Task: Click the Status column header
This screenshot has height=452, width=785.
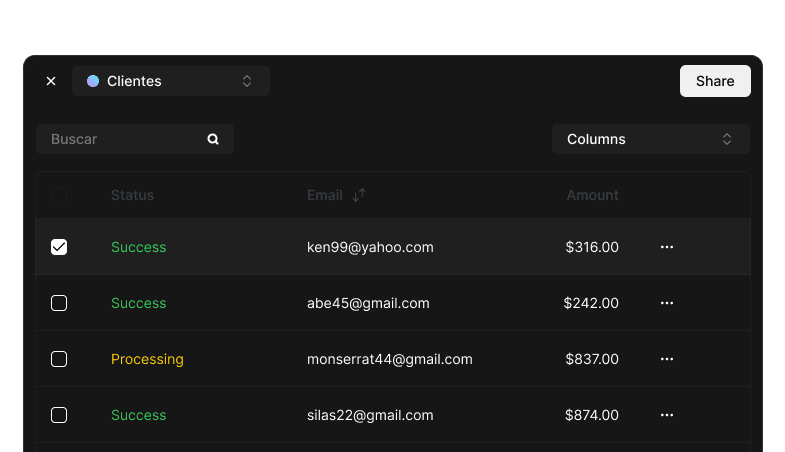Action: [x=132, y=195]
